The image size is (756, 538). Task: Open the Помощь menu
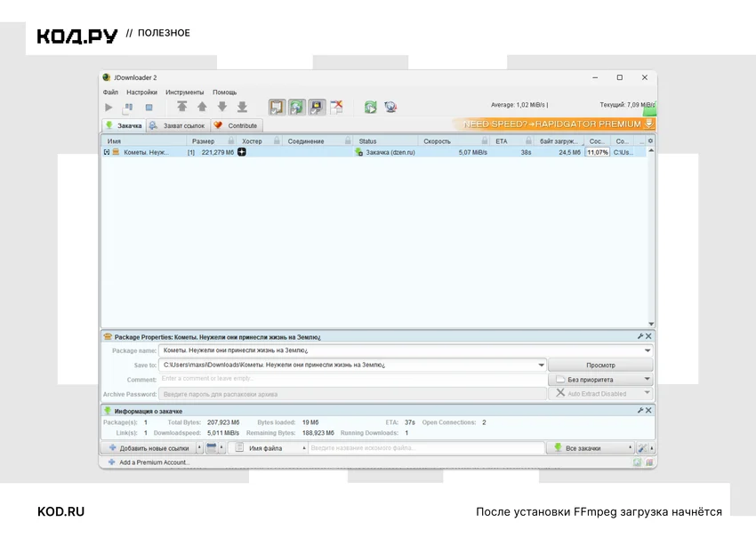225,92
